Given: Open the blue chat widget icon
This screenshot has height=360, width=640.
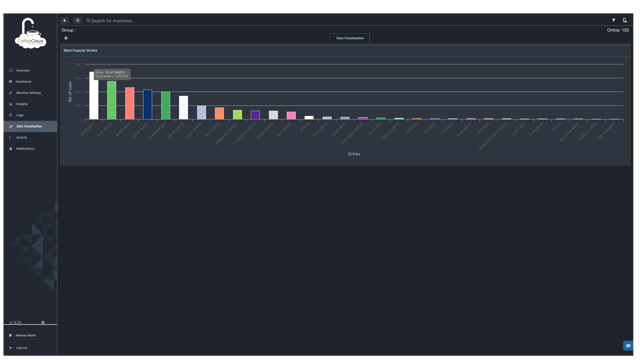Looking at the screenshot, I should 628,346.
